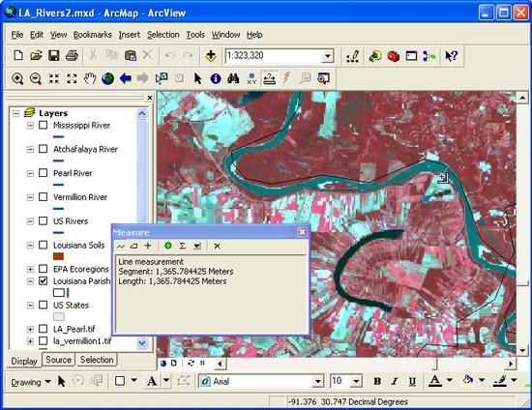532x410 pixels.
Task: Open measurement units dropdown in Measure
Action: 197,246
